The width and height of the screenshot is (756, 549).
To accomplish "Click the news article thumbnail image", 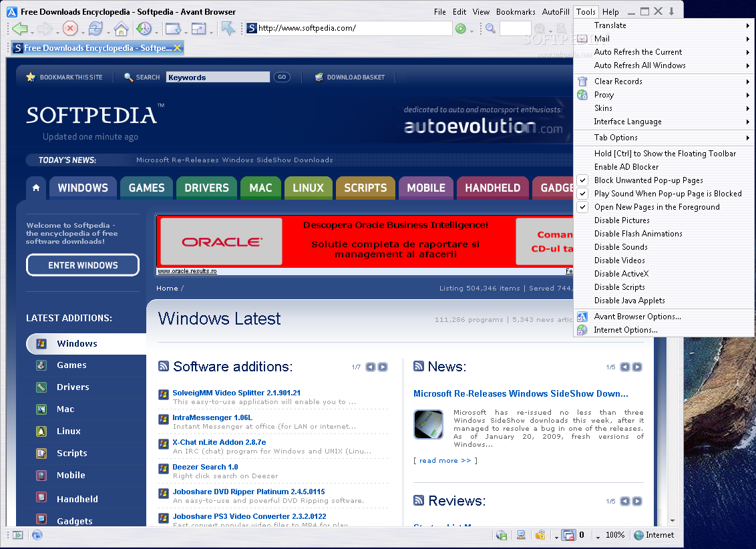I will tap(428, 424).
